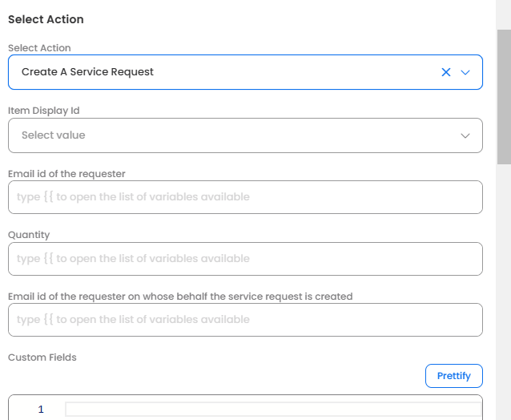Image resolution: width=511 pixels, height=420 pixels.
Task: Click the Email id of the requester label
Action: click(66, 173)
